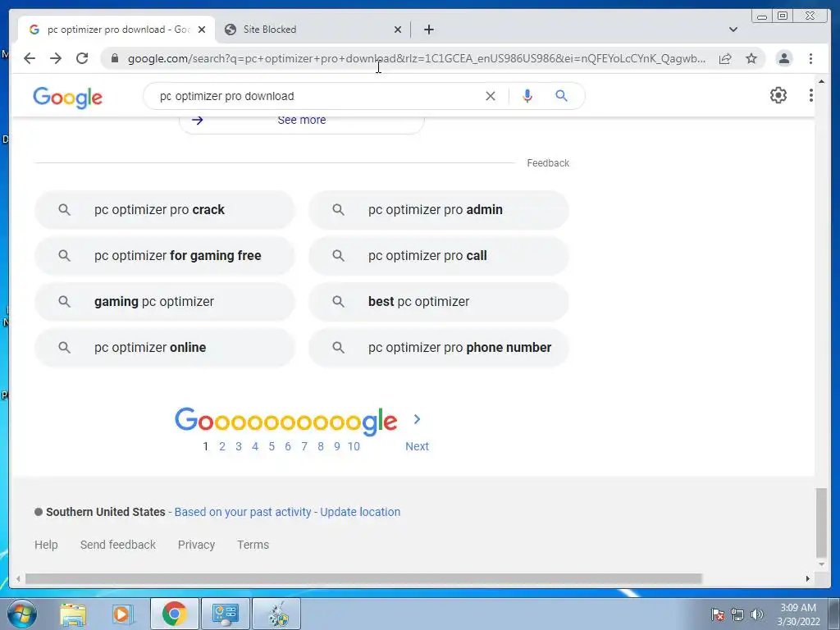
Task: Search pc optimizer pro admin suggestion
Action: [439, 209]
